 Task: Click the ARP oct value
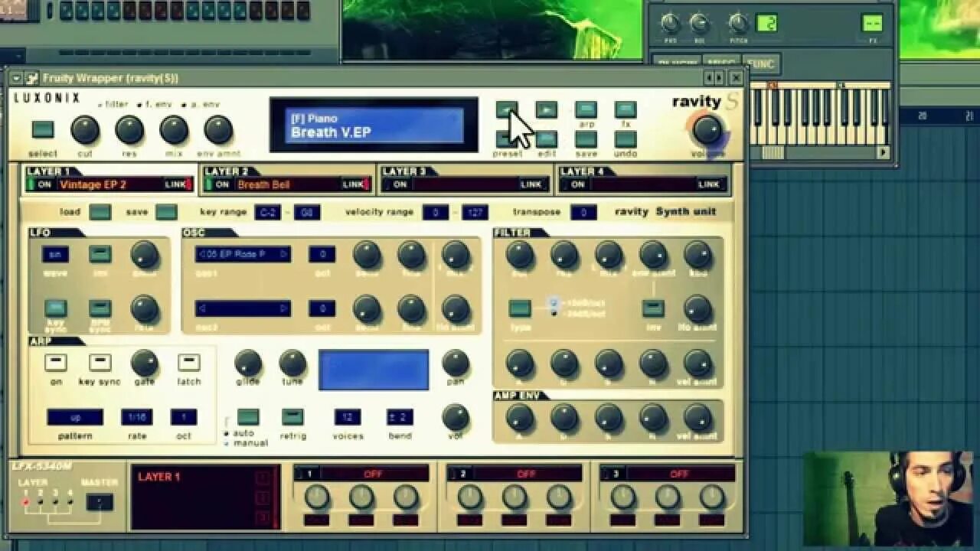pyautogui.click(x=184, y=417)
